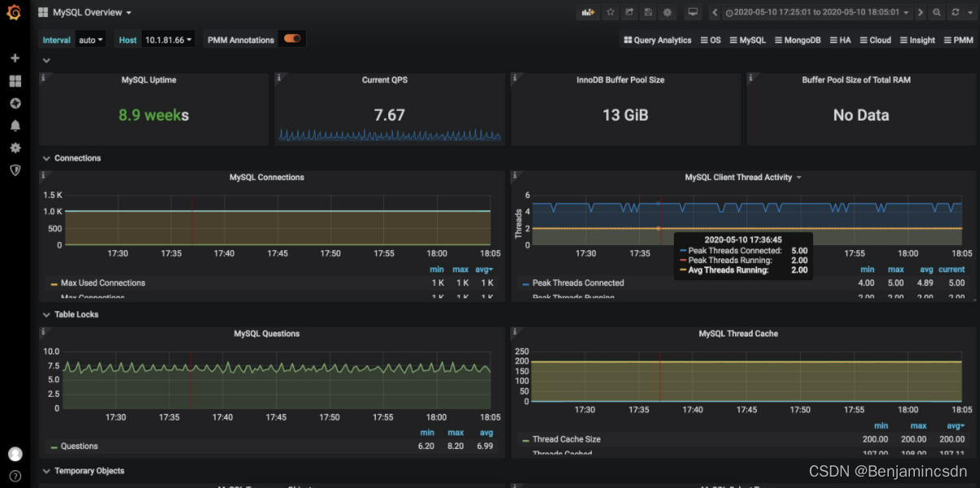This screenshot has height=488, width=980.
Task: Collapse the Connections row
Action: (72, 158)
